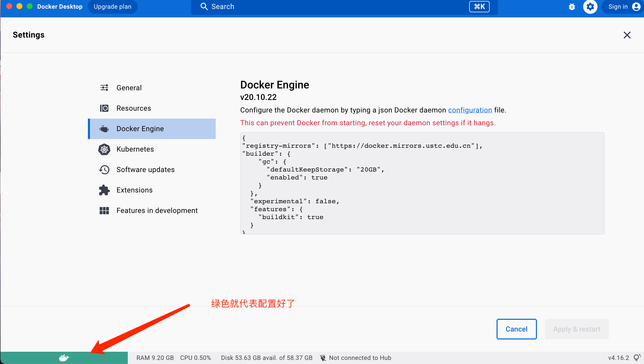Screen dimensions: 644x364
Task: Click the ⌘K shortcut badge
Action: tap(479, 7)
